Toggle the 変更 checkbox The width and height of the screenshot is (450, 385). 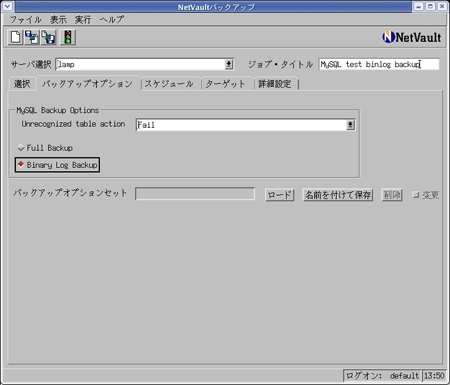coord(416,195)
